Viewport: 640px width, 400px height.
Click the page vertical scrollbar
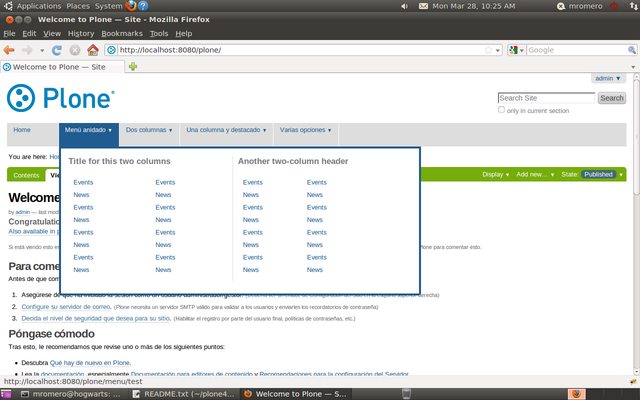(636, 224)
